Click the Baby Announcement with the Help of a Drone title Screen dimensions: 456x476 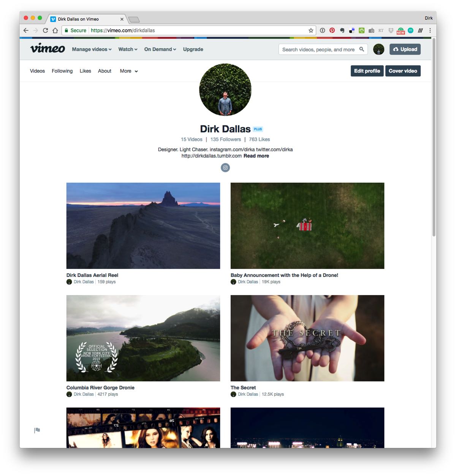pos(284,275)
